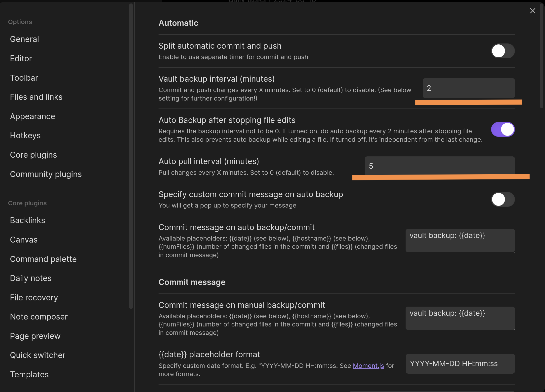Open Appearance settings
The image size is (545, 392).
[32, 116]
